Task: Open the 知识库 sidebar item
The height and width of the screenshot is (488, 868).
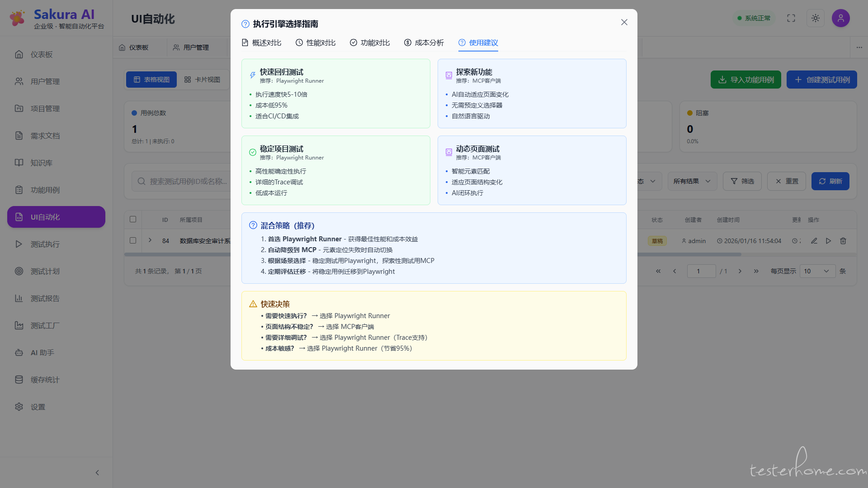Action: tap(42, 163)
